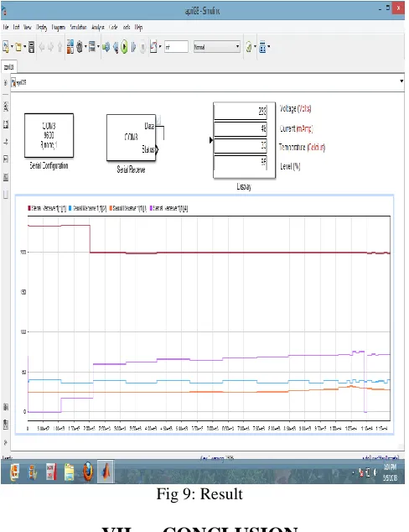Viewport: 409px width, 532px height.
Task: Open a model using the folder icon
Action: [x=18, y=47]
